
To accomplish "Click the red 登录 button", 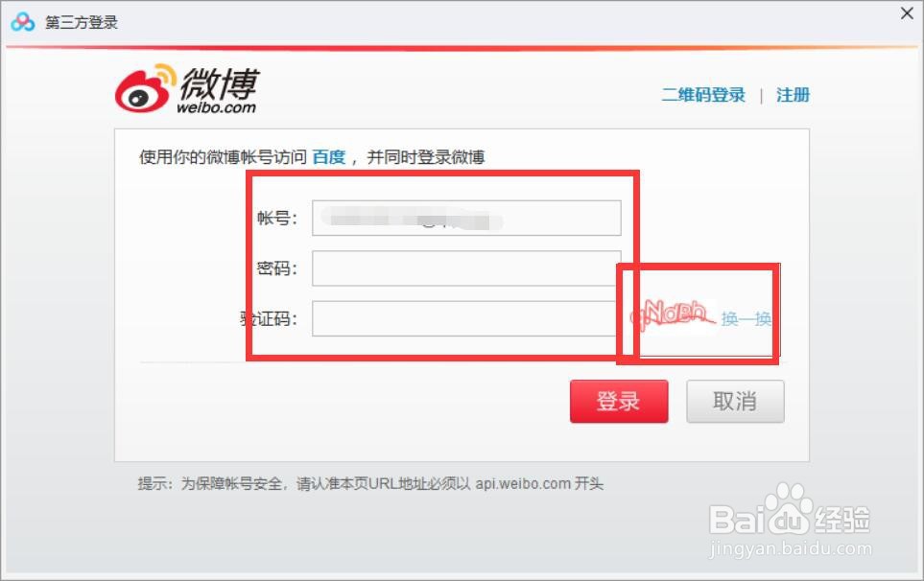I will pos(619,402).
